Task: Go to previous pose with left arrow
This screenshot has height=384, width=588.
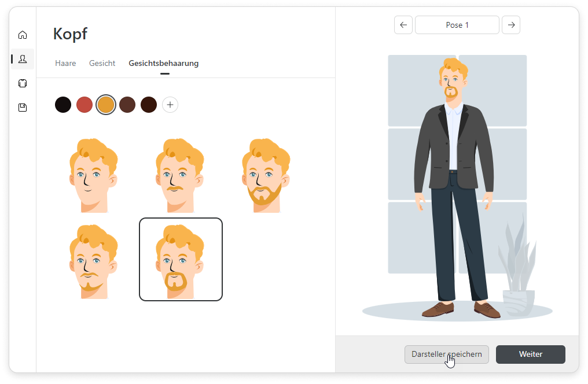Action: click(x=403, y=25)
